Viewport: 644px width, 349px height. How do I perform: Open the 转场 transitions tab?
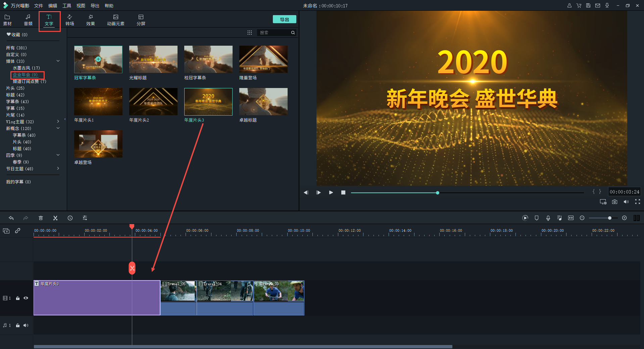(x=70, y=20)
